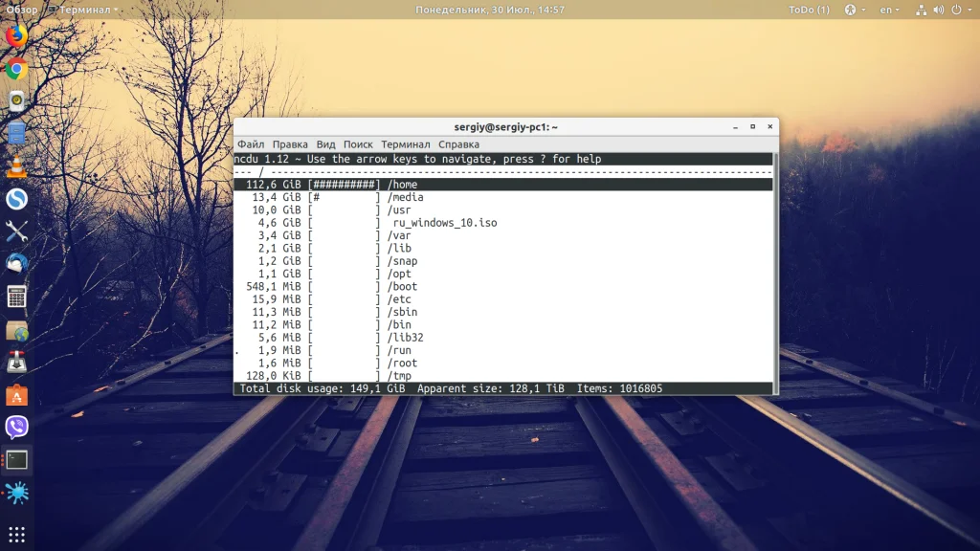Select the /run row

click(503, 350)
